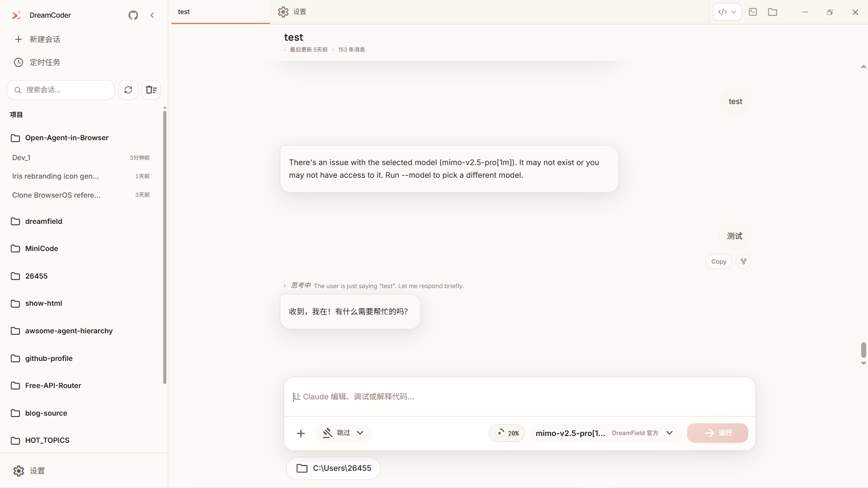Click the sidebar project list scrollbar
The image size is (868, 488).
click(x=165, y=247)
